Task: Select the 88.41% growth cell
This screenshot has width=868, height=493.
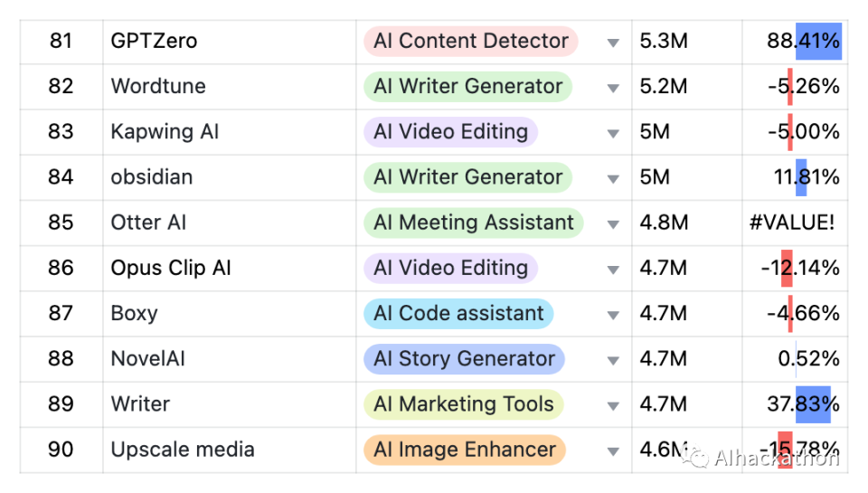Action: (x=803, y=41)
